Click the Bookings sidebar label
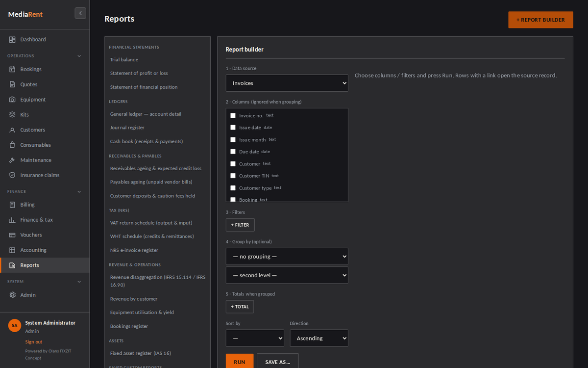Viewport: 588px width, 368px height. 31,69
